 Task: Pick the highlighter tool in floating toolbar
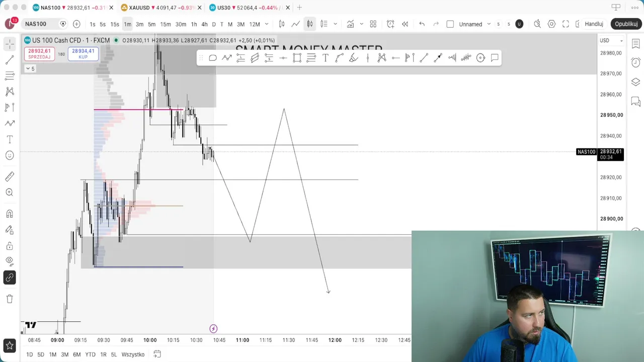click(x=354, y=58)
